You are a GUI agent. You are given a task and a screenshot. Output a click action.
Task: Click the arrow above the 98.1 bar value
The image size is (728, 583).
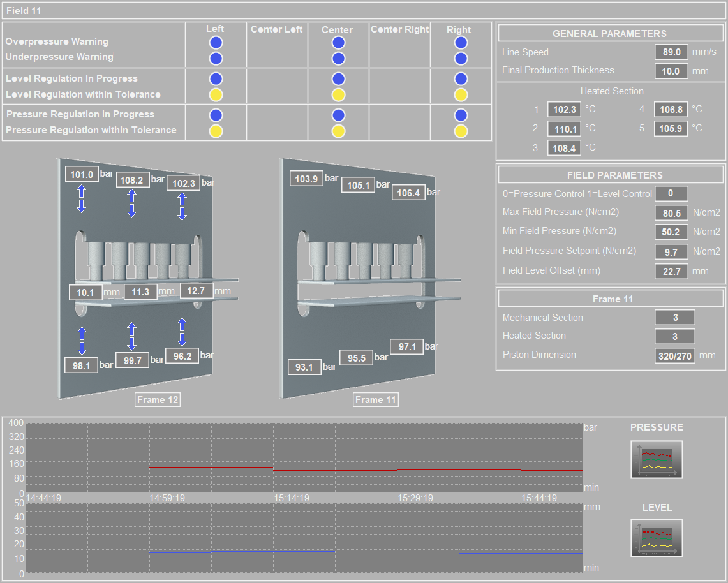click(82, 341)
